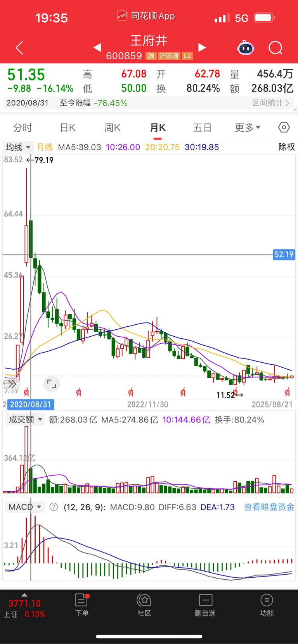
Task: Tap current price 51.35
Action: point(26,75)
